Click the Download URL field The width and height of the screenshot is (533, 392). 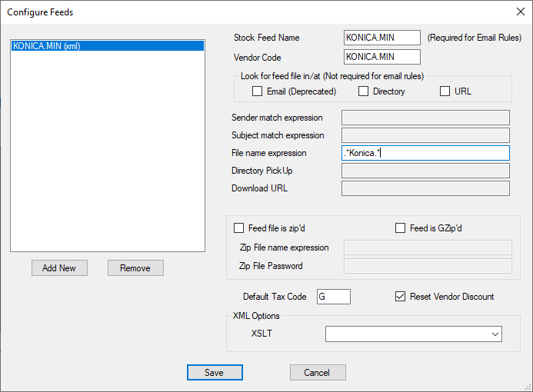point(425,188)
